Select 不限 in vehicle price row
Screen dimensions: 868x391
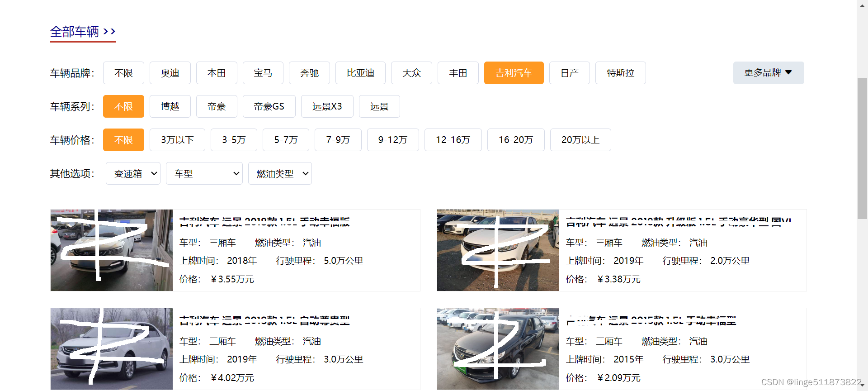click(123, 140)
